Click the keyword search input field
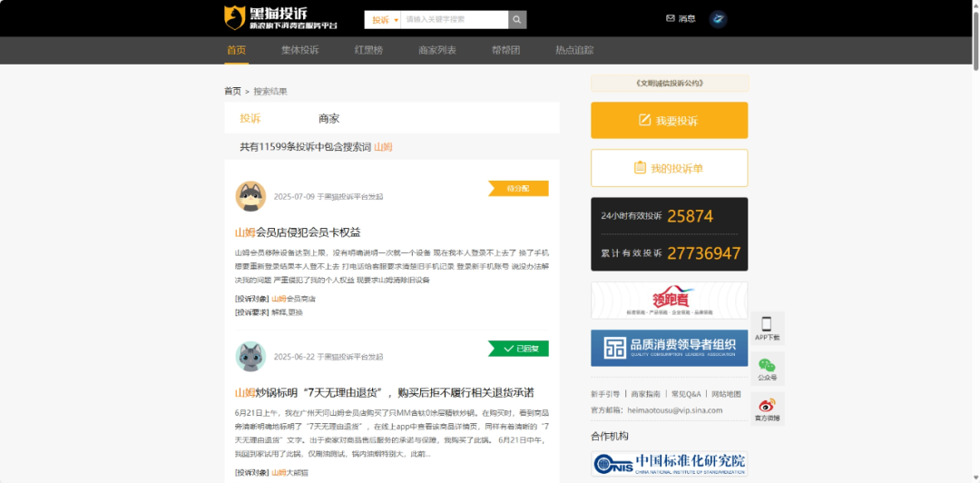 coord(453,19)
